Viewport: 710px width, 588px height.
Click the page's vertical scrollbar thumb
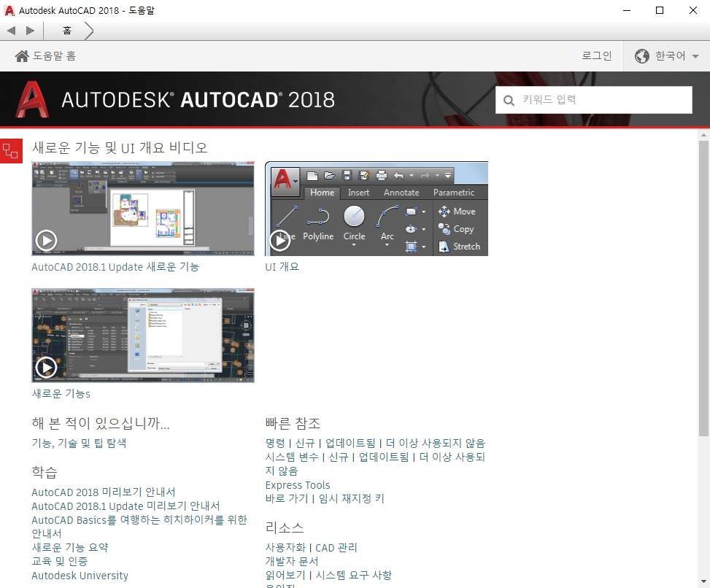click(x=703, y=288)
